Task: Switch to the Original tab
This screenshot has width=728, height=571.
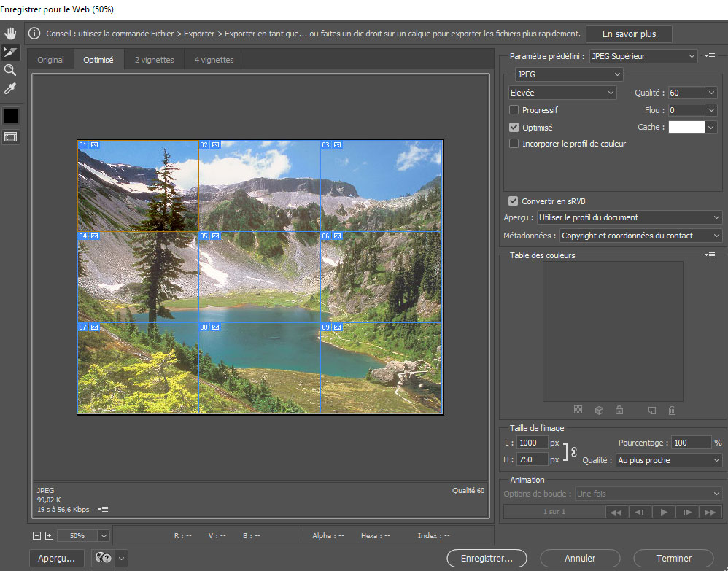Action: click(50, 60)
